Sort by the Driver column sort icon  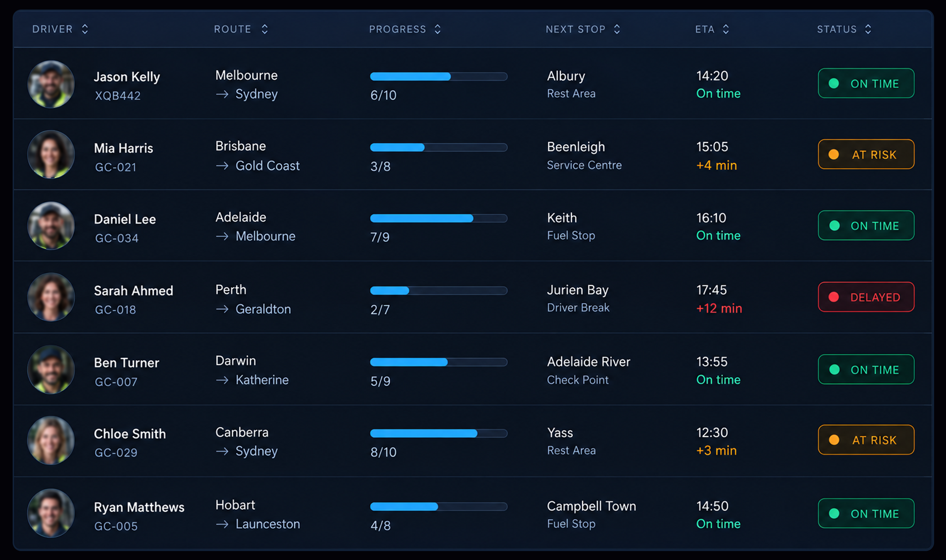(x=85, y=29)
